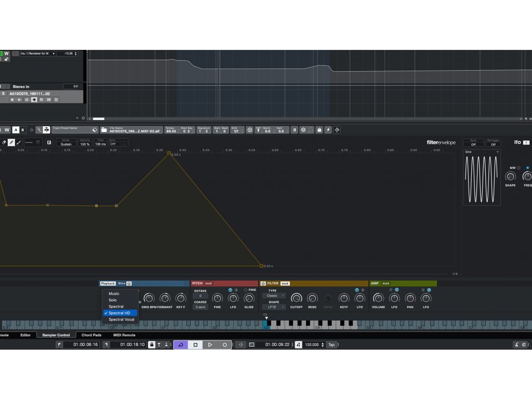Click the reverse sample icon
The height and width of the screenshot is (399, 532).
click(295, 130)
